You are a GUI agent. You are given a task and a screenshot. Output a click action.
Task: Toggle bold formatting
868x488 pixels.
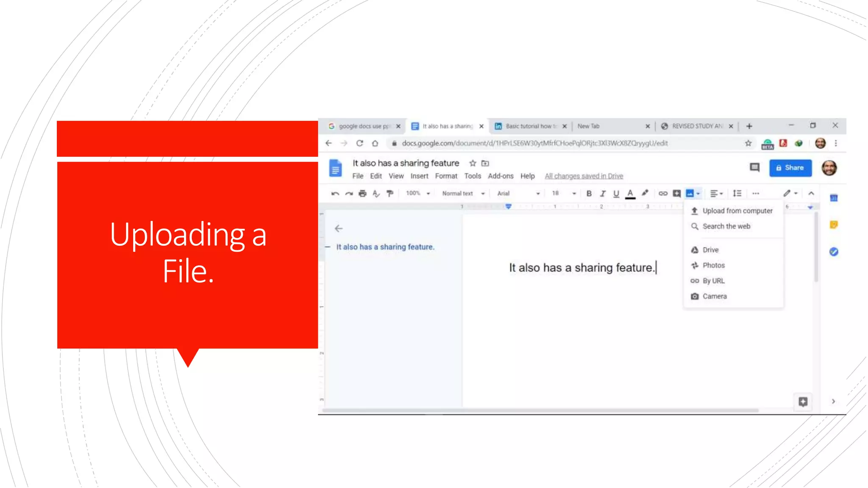(589, 194)
